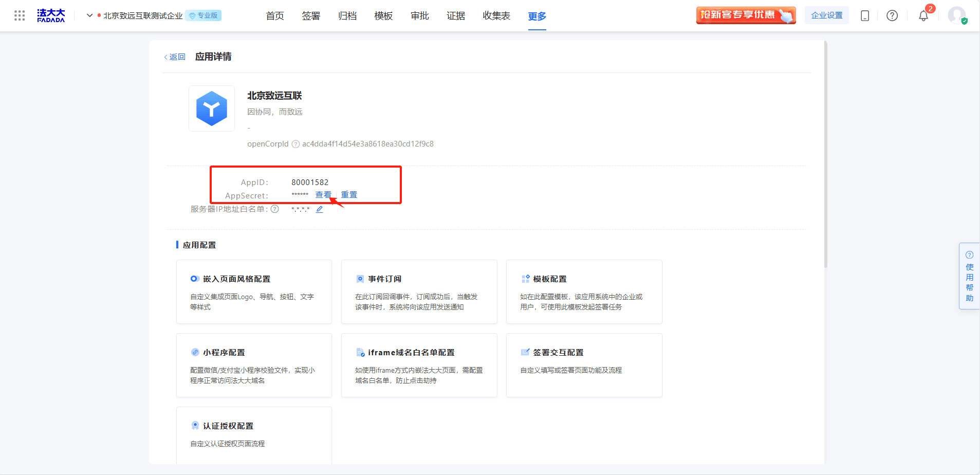This screenshot has height=475, width=980.
Task: Click the mobile phone icon in header
Action: [x=865, y=16]
